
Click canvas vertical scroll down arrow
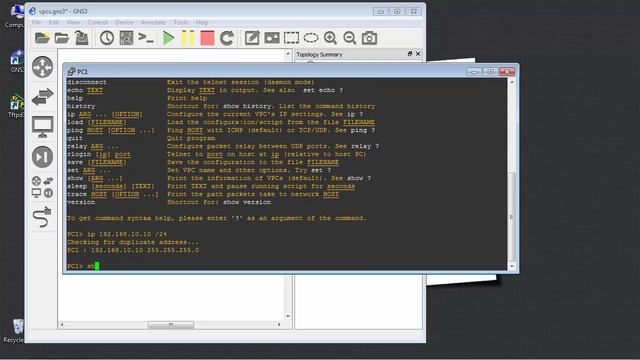[x=288, y=316]
